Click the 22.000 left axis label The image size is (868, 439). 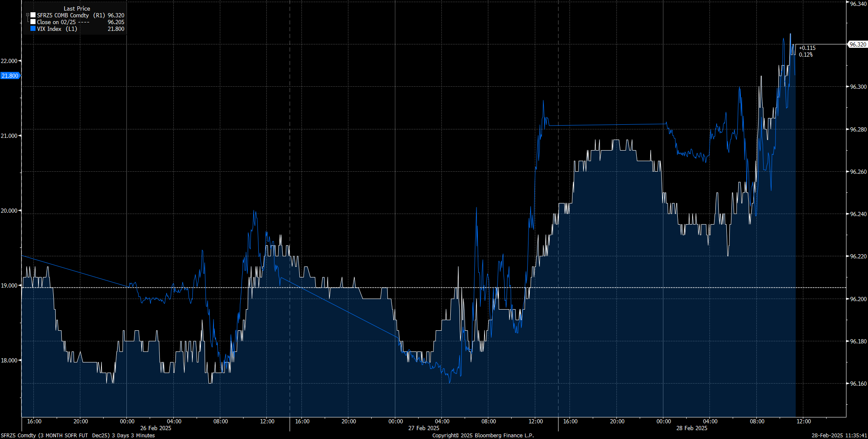click(9, 61)
